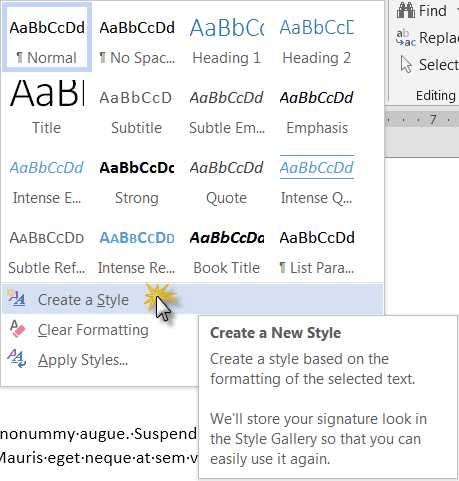This screenshot has width=459, height=481.
Task: Apply the No Spacing style
Action: (x=137, y=38)
